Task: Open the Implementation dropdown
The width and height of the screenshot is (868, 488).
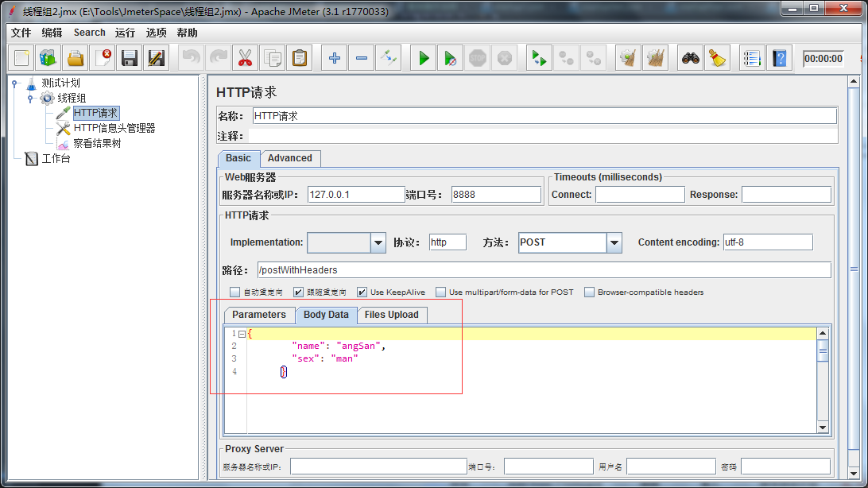Action: pyautogui.click(x=378, y=242)
